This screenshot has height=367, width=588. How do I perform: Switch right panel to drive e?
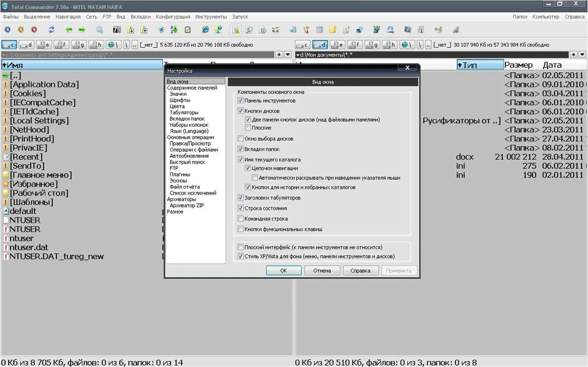337,45
